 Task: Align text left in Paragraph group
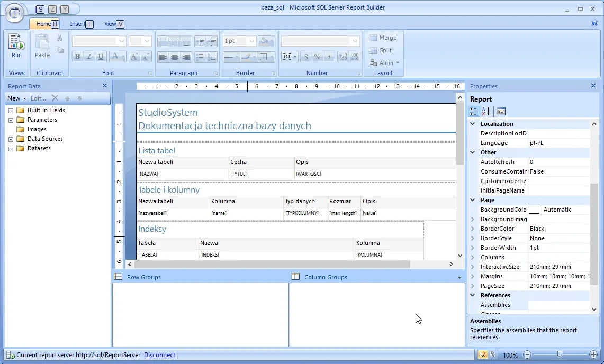click(163, 57)
